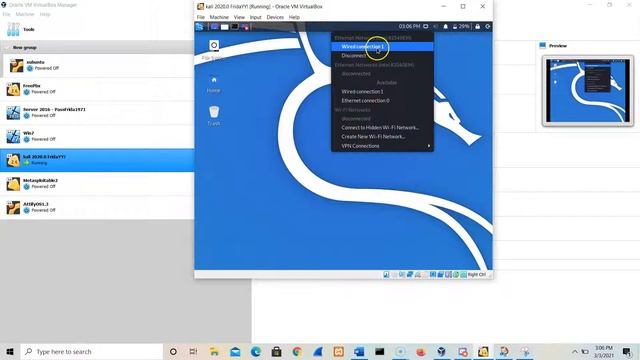640x360 pixels.
Task: Open Input menu in kali VM window
Action: (256, 17)
